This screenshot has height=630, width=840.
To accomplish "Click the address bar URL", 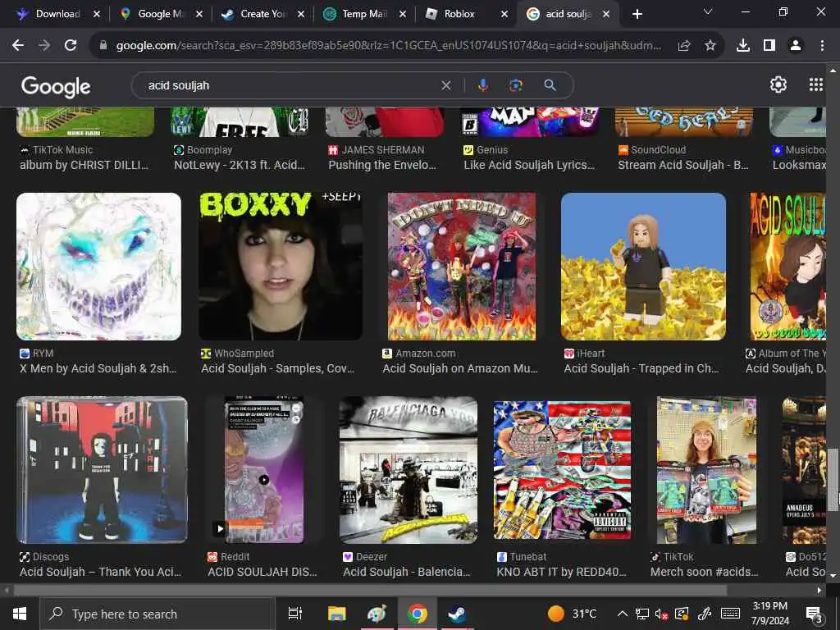I will (x=388, y=46).
